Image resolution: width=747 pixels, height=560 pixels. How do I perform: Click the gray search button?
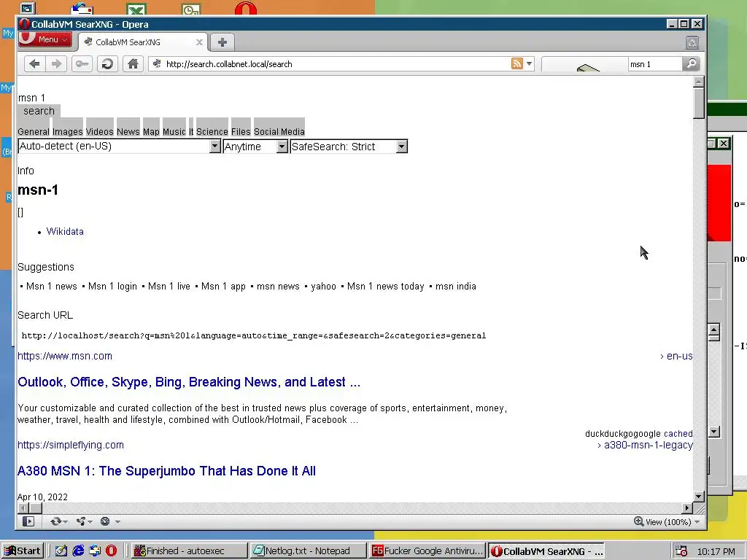[39, 111]
